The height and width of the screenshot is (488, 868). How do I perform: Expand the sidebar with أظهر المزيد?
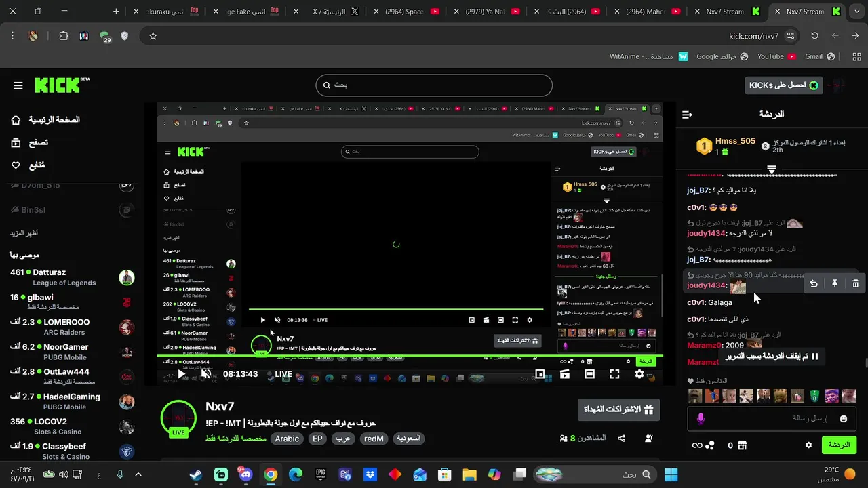click(x=24, y=233)
